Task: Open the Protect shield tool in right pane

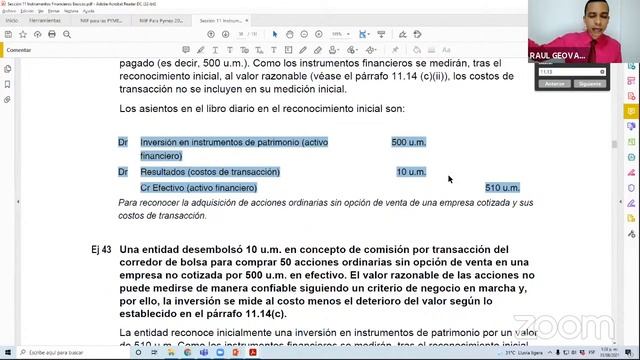Action: click(631, 188)
